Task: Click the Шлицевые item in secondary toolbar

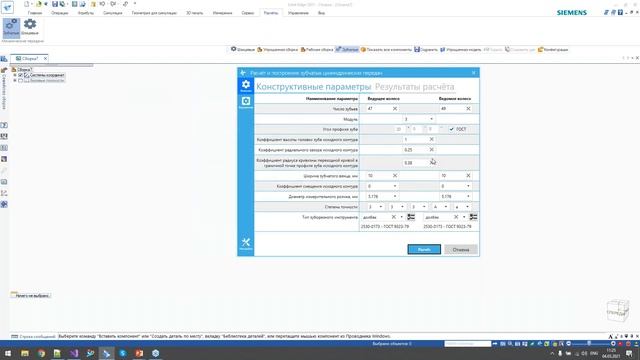Action: [243, 50]
